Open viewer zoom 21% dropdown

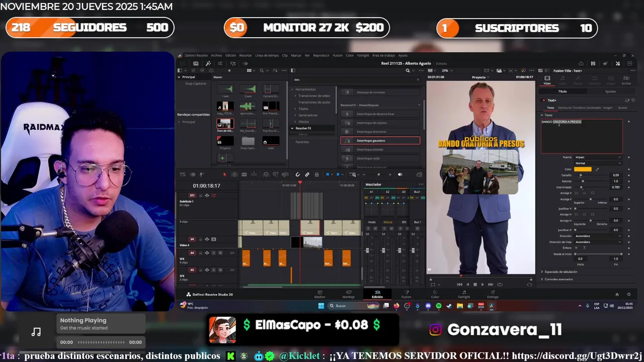[x=447, y=70]
